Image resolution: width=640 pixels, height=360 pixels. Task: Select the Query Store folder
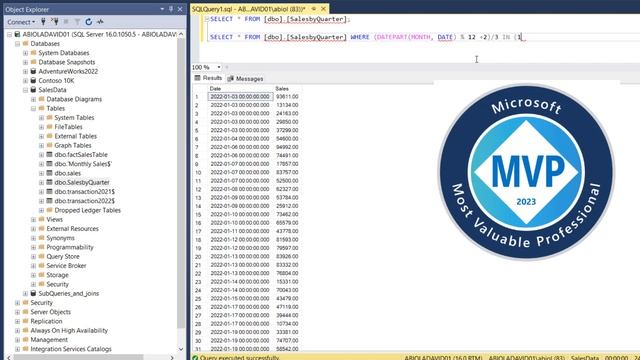coord(63,256)
